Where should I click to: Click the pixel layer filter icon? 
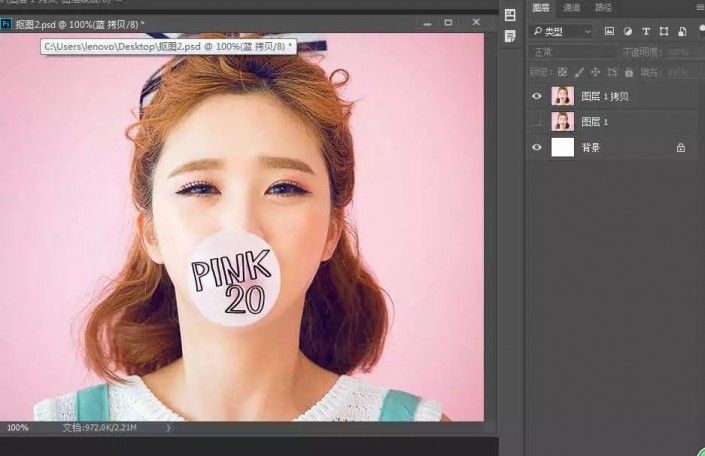point(609,31)
